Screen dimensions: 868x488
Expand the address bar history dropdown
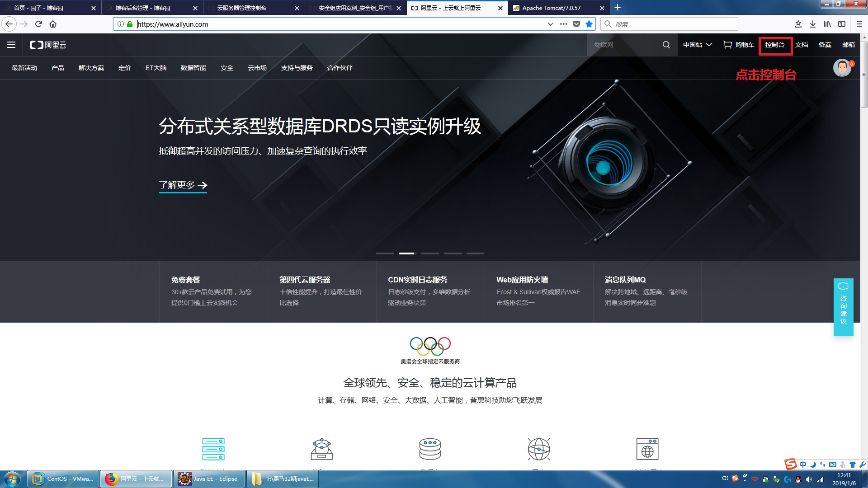tap(550, 24)
